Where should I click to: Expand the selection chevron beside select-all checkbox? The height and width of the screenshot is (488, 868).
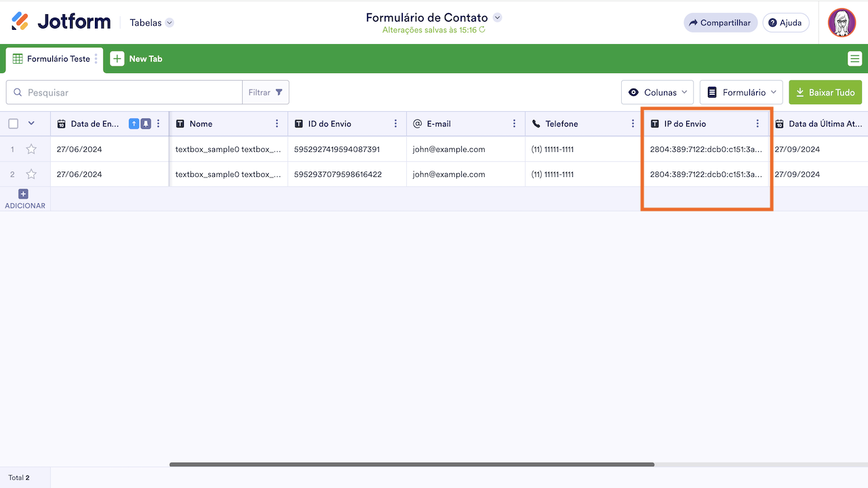coord(31,123)
